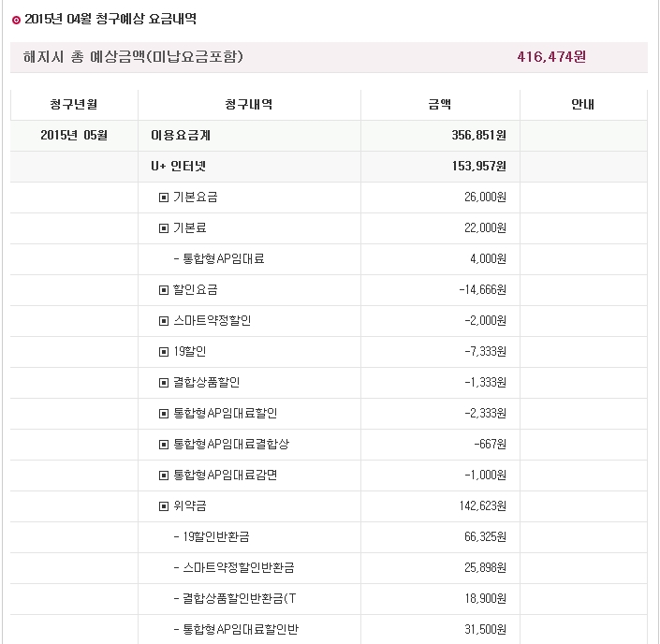Click the icon beside 할인요금
The width and height of the screenshot is (660, 644).
(164, 290)
